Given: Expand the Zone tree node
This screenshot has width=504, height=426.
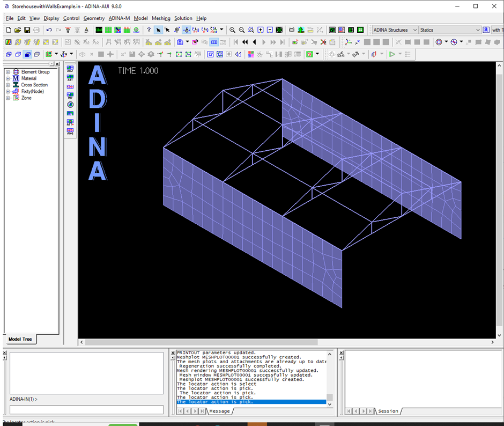Looking at the screenshot, I should coord(8,98).
